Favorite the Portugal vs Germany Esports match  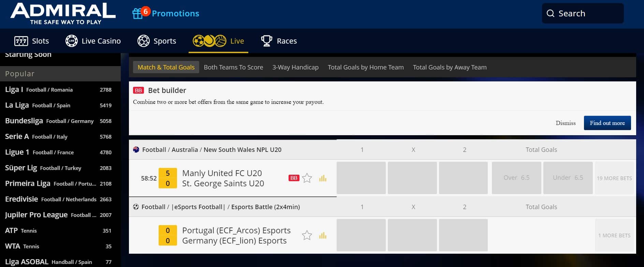pos(307,235)
